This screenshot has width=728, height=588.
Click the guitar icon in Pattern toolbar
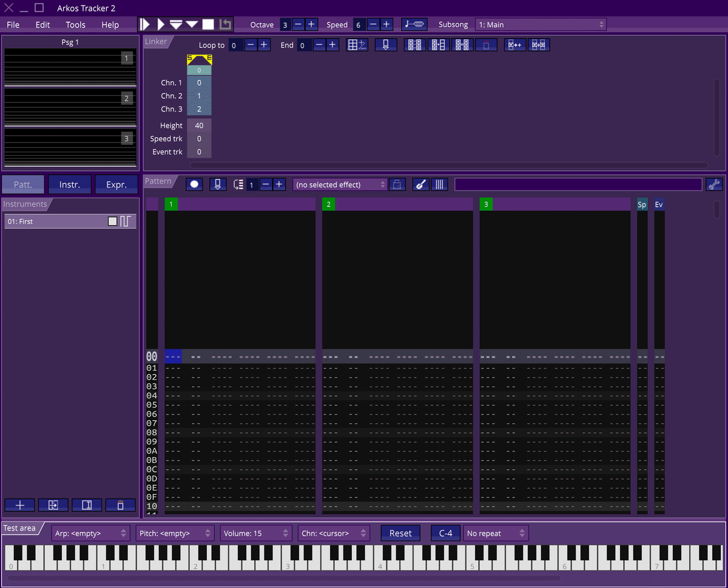420,184
